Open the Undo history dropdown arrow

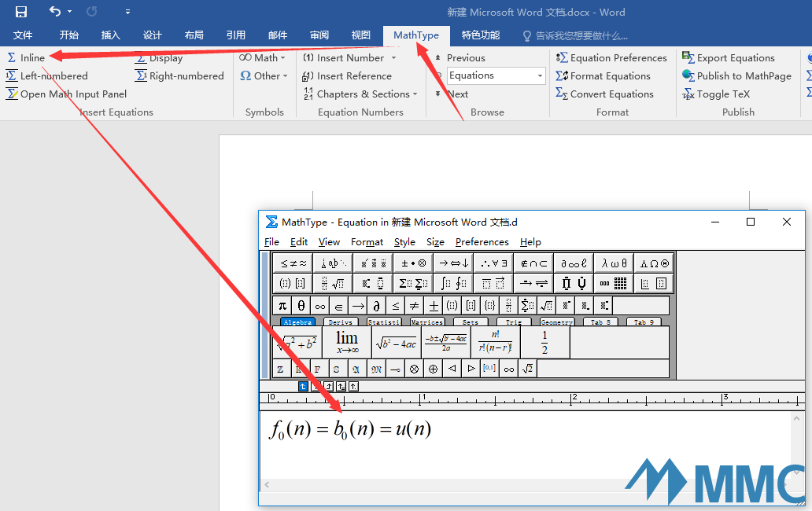pyautogui.click(x=69, y=11)
